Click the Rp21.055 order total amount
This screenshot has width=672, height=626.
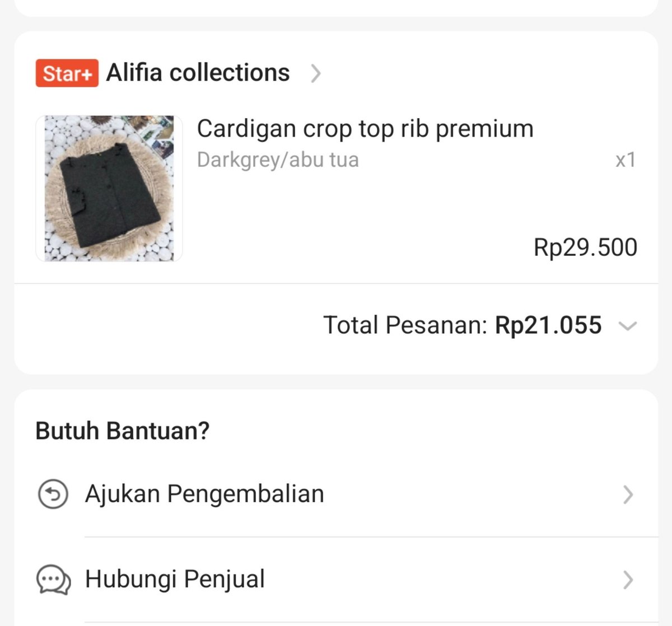click(x=548, y=325)
